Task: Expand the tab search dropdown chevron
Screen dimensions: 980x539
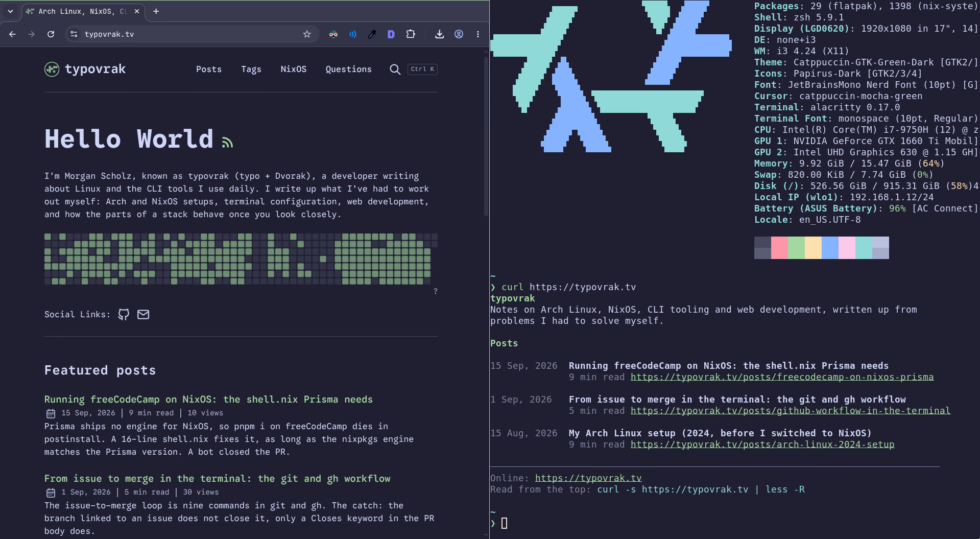Action: click(x=10, y=11)
